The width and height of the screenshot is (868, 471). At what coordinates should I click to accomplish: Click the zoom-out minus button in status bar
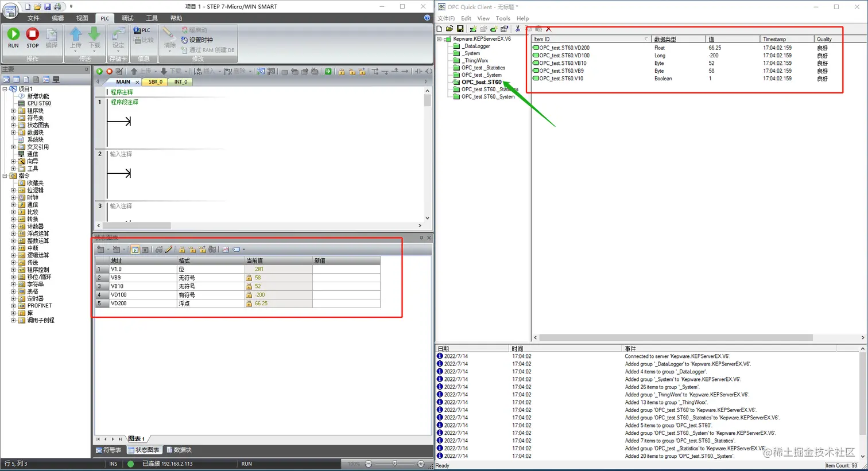[369, 464]
